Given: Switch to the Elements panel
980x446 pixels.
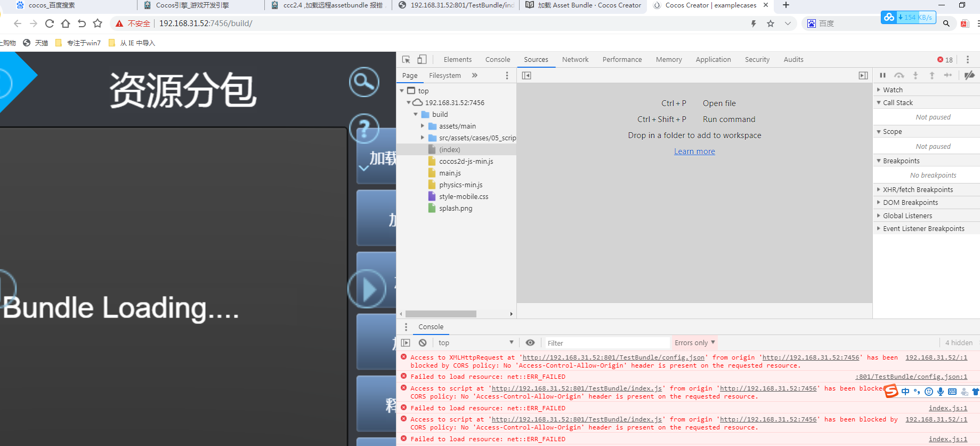Looking at the screenshot, I should pos(458,60).
